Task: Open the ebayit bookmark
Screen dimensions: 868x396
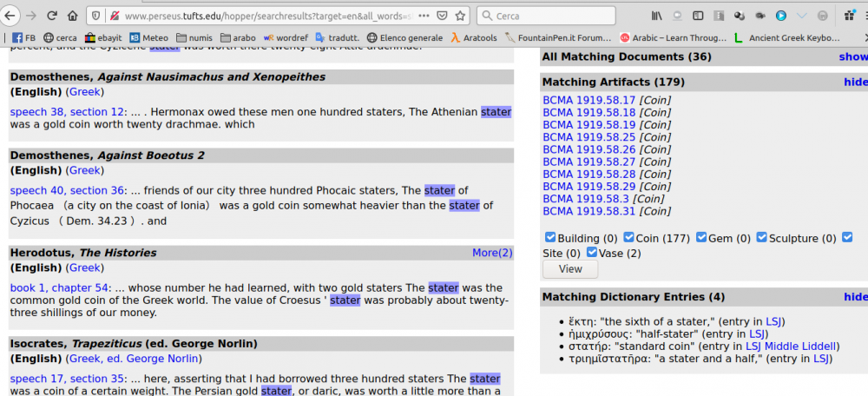Action: tap(103, 37)
